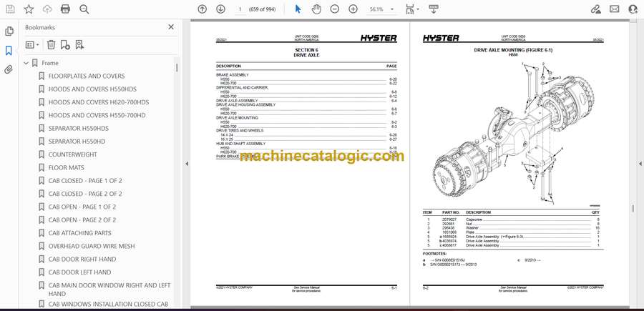Screen dimensions: 644x311
Task: Open SEPARATOR H550HD bookmark
Action: (x=77, y=142)
